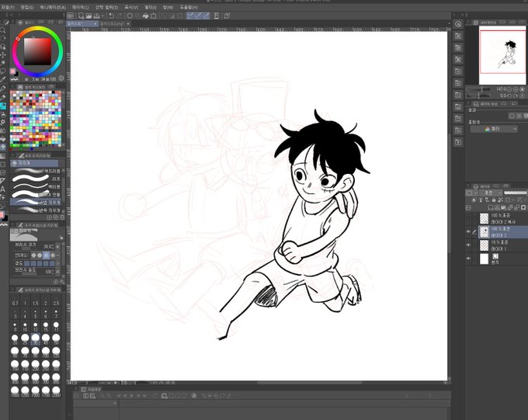The height and width of the screenshot is (420, 528).
Task: Click the duplicate sub tool icon
Action: point(56,217)
